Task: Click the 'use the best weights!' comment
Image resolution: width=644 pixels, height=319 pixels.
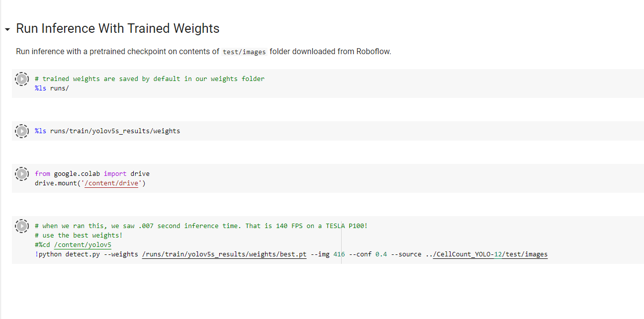Action: tap(79, 236)
